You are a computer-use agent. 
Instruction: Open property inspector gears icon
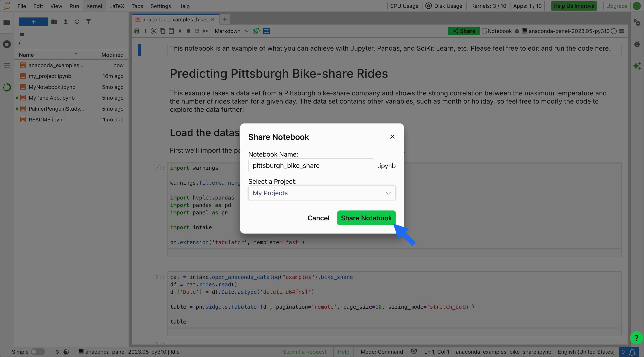click(637, 22)
